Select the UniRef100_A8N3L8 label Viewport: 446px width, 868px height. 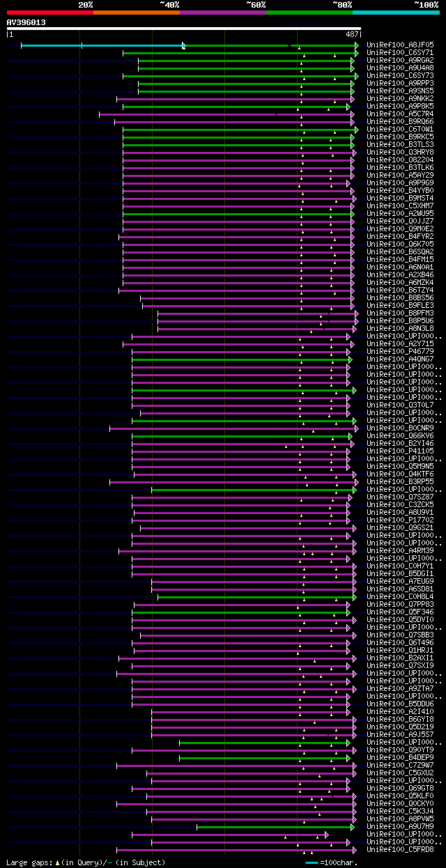coord(401,329)
